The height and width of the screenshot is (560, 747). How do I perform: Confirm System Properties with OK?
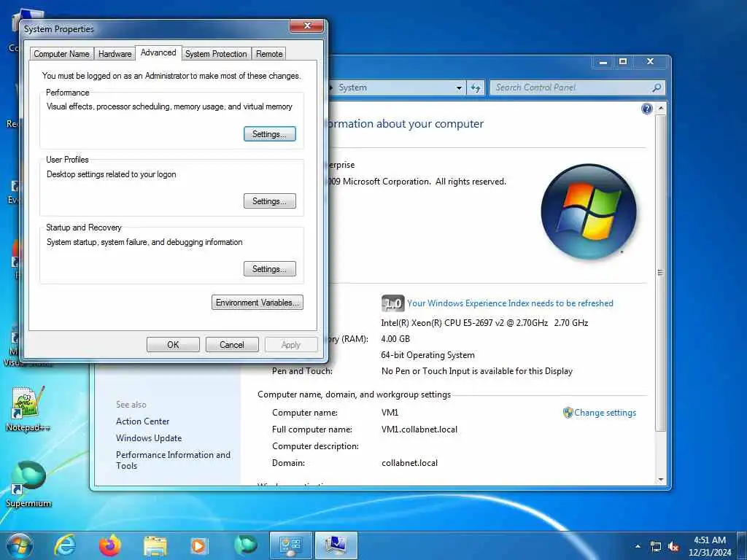click(173, 344)
